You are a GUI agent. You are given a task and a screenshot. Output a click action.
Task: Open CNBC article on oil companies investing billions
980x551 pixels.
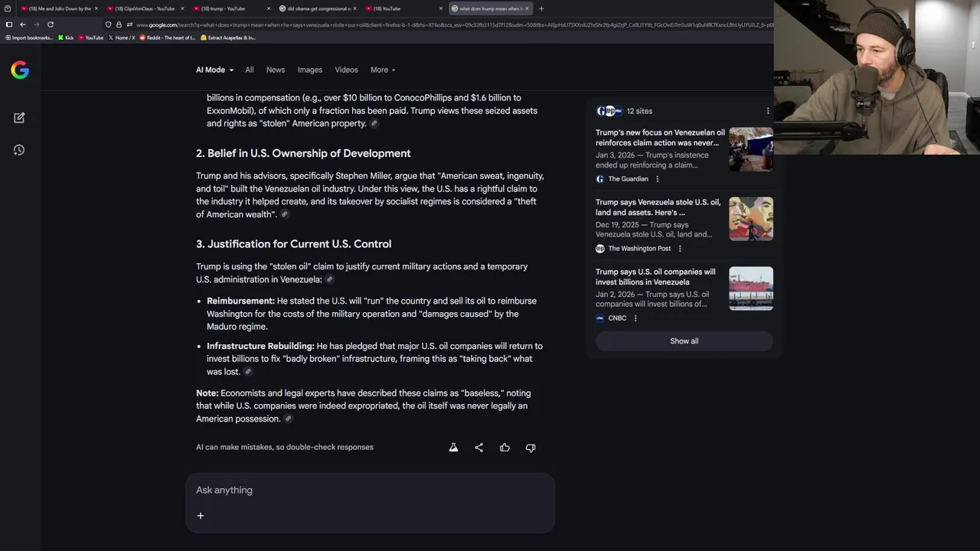[x=656, y=277]
